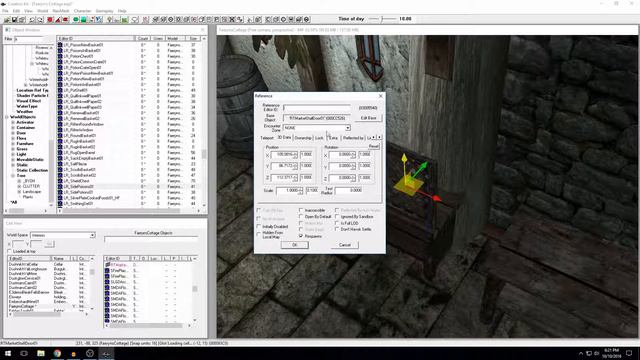
Task: Expand the Activator tree node
Action: 13,122
